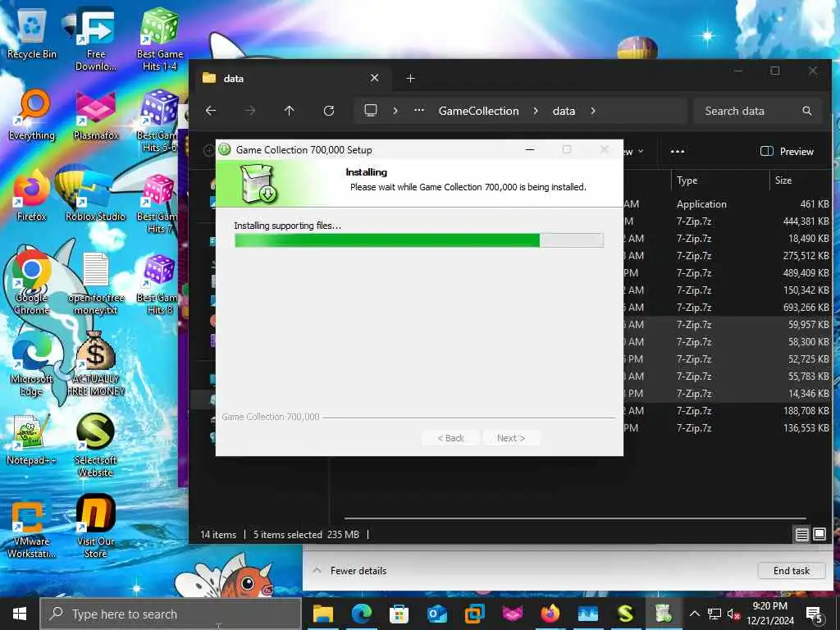Open the Selectsoft Website shortcut
This screenshot has width=840, height=630.
[95, 445]
